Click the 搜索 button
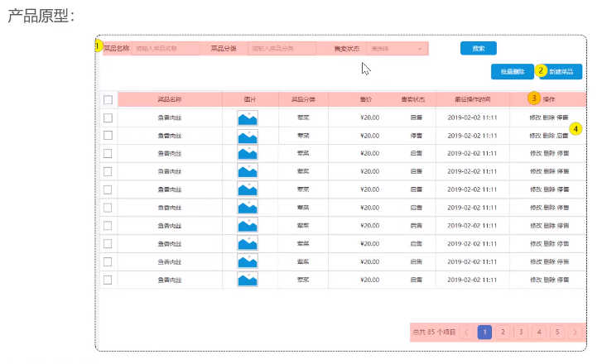Screen dimensions: 607x364 click(x=479, y=48)
